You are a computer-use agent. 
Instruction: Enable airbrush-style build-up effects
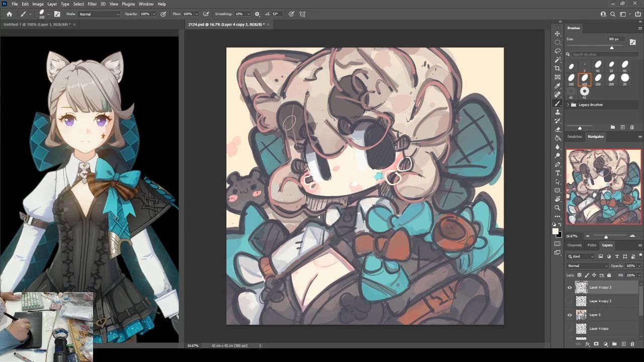[x=206, y=14]
